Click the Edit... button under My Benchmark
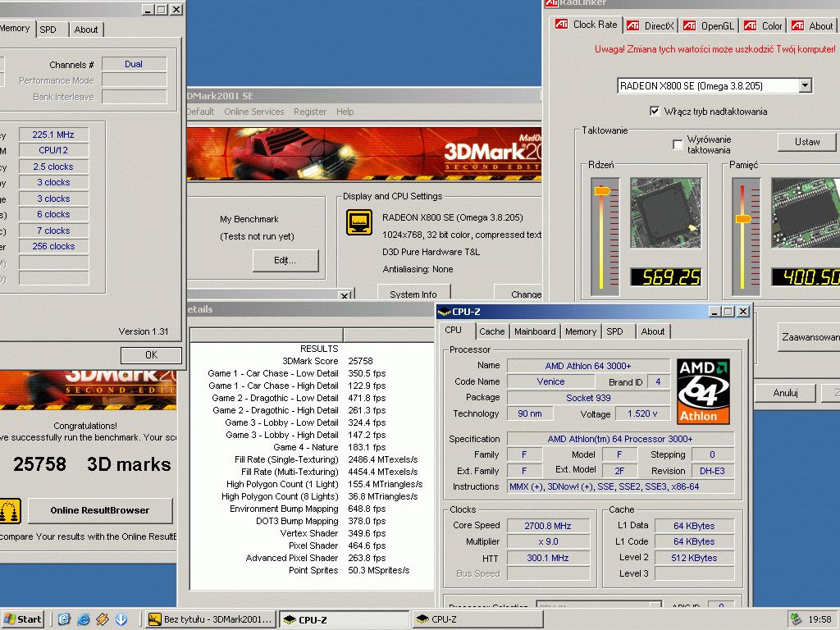 click(285, 260)
